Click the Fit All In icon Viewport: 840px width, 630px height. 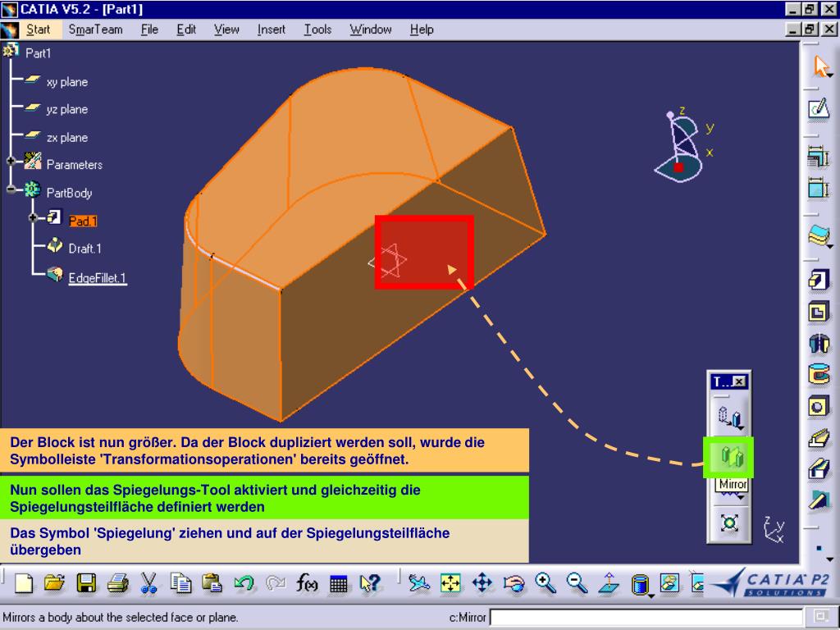pos(450,583)
